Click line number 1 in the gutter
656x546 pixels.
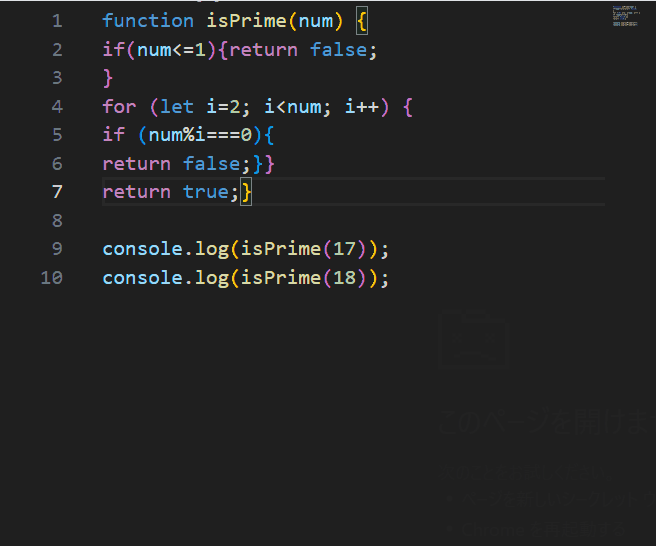[56, 21]
